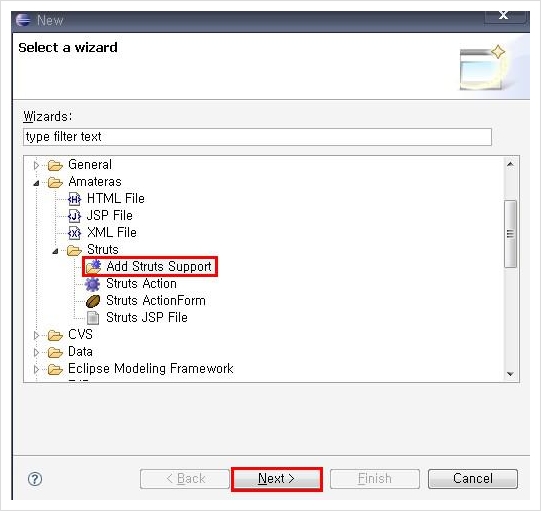
Task: Open help via the question mark icon
Action: [35, 479]
